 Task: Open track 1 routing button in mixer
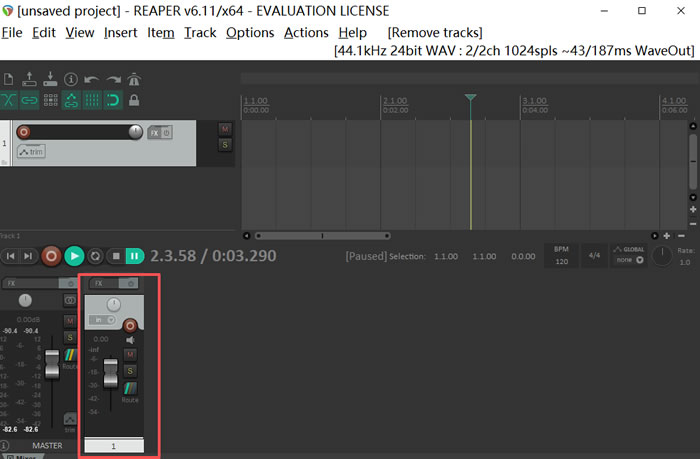(x=130, y=388)
